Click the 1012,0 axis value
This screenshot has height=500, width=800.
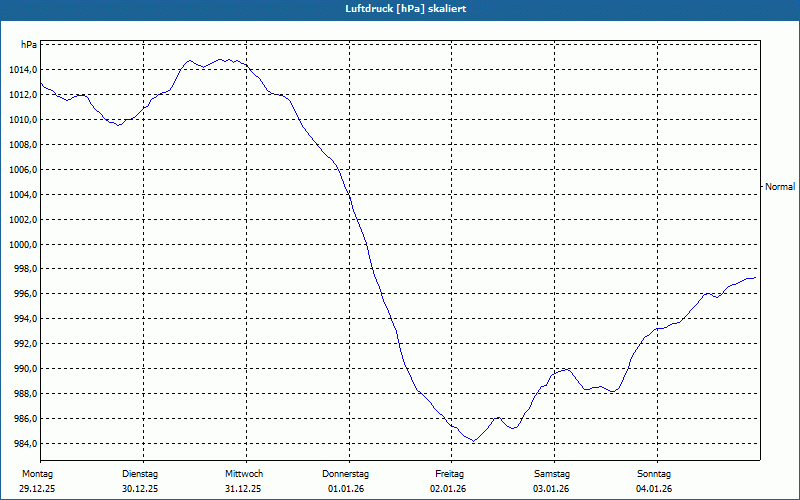(x=23, y=94)
